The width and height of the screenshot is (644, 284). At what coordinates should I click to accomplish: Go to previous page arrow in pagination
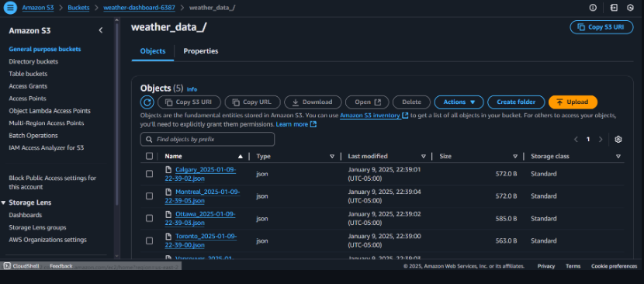tap(576, 140)
